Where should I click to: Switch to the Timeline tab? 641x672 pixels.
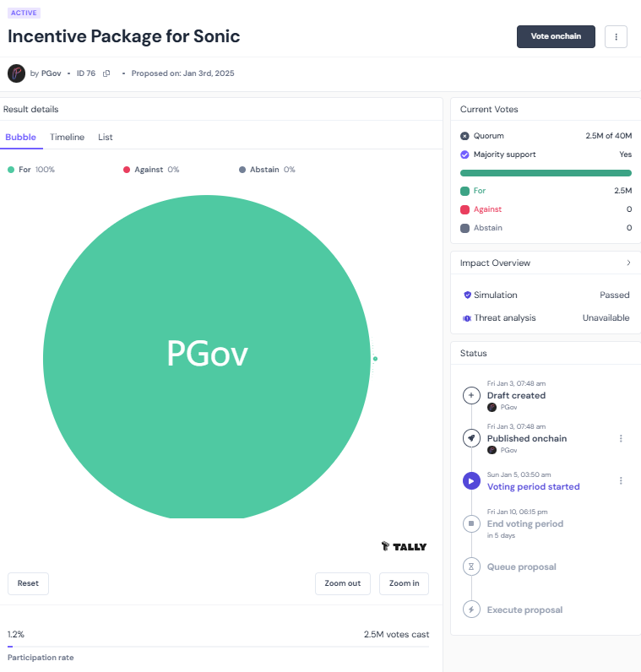tap(67, 137)
